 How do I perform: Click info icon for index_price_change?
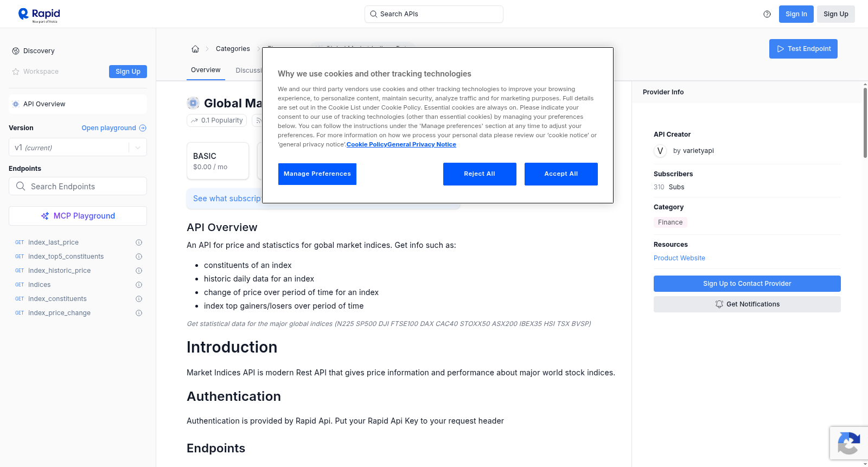point(139,313)
